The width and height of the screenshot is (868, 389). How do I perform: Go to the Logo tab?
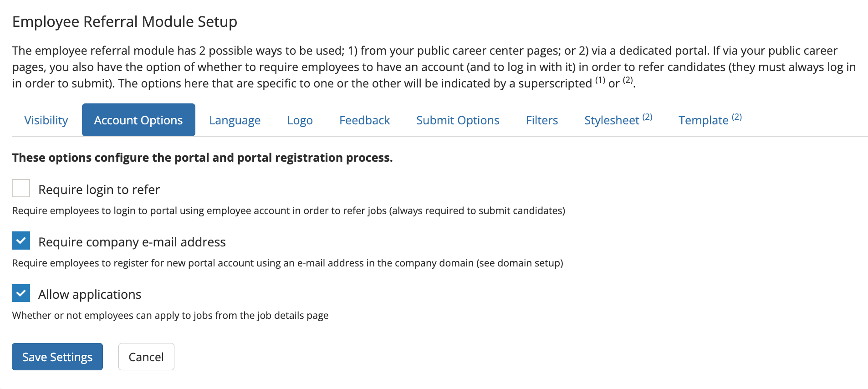click(x=300, y=120)
